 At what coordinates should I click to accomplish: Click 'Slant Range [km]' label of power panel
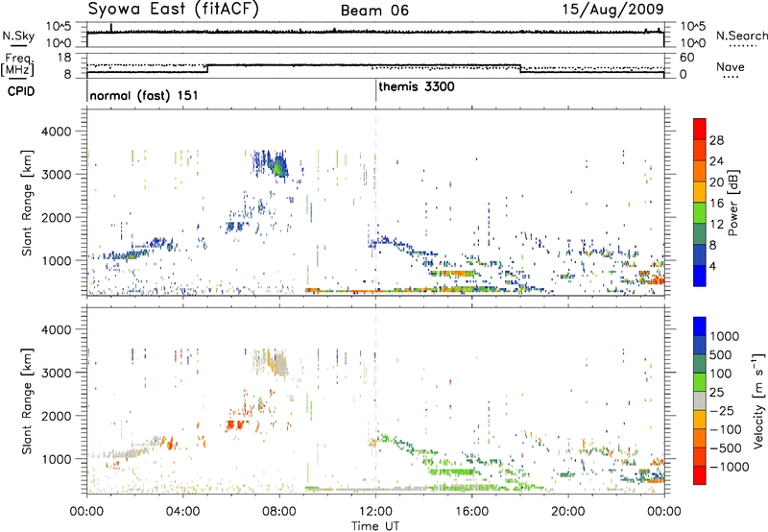[27, 203]
